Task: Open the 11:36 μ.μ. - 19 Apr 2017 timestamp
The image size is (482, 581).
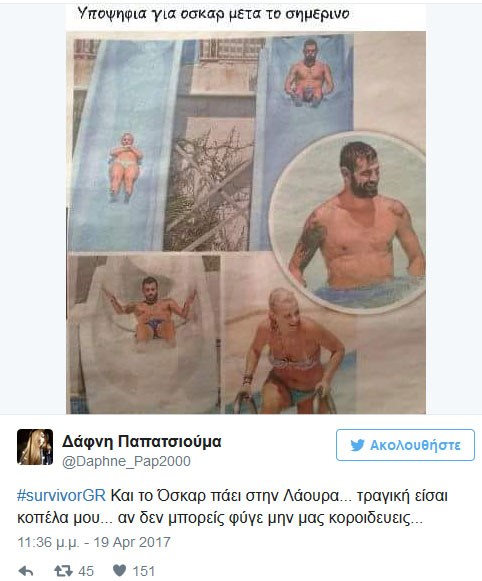Action: [94, 542]
